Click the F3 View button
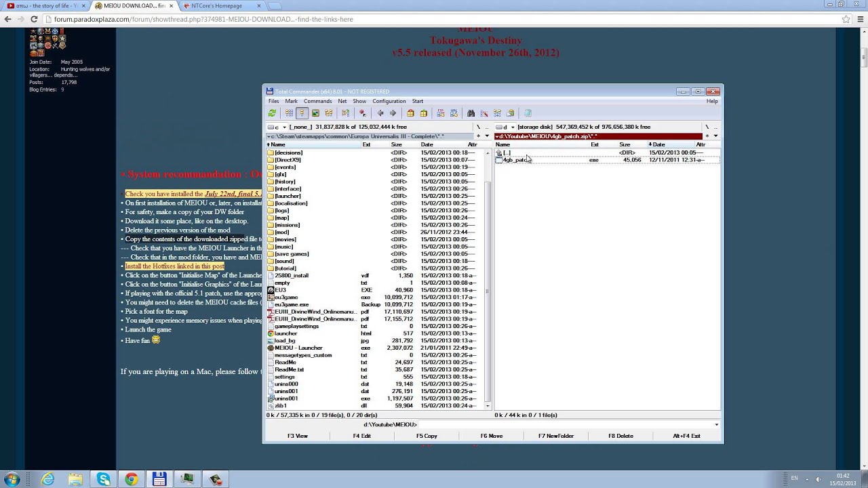The width and height of the screenshot is (868, 488). pos(298,436)
